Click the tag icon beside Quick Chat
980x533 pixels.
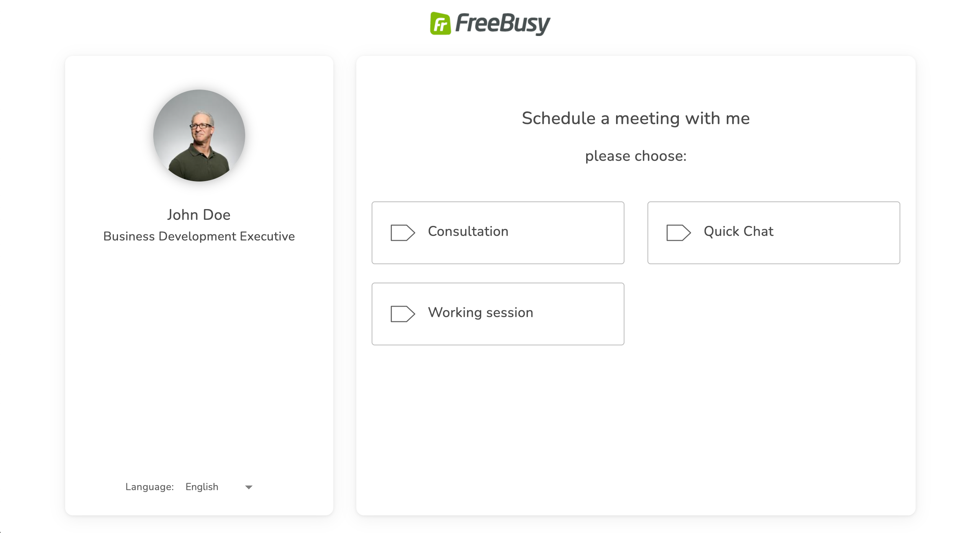click(678, 232)
